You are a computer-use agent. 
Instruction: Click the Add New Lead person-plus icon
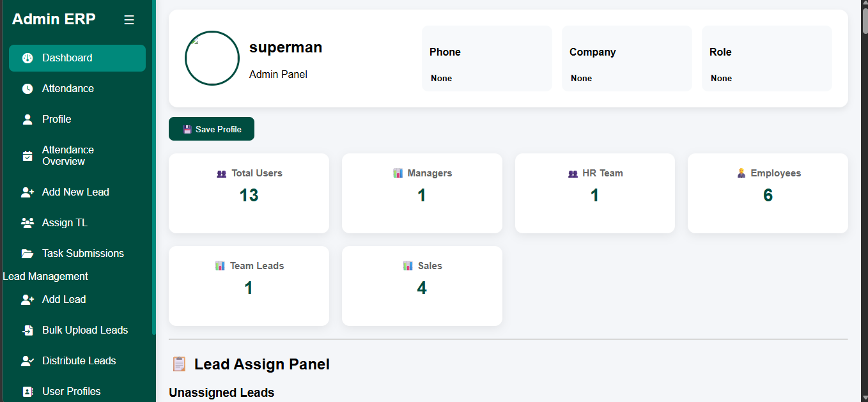click(x=27, y=192)
